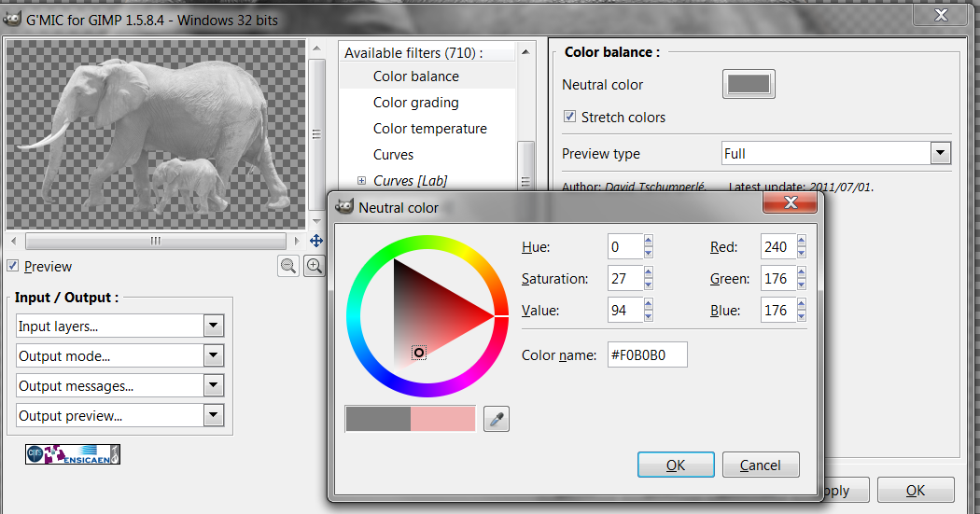Toggle the Preview checkbox
Viewport: 980px width, 514px height.
click(12, 266)
